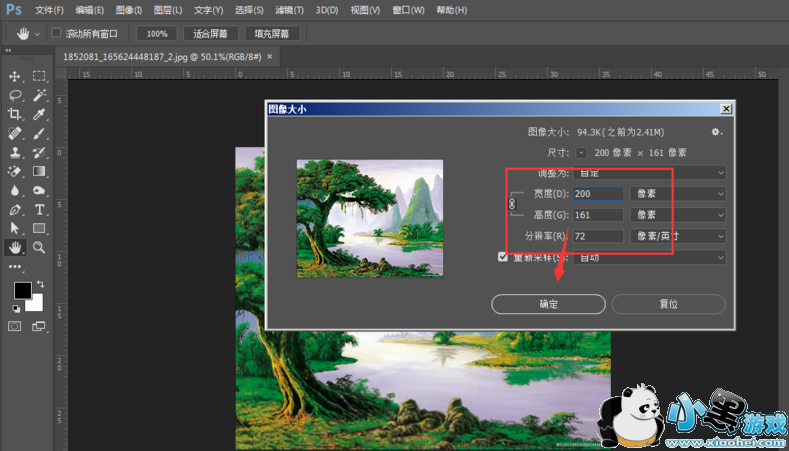Click the 复位 reset button
789x451 pixels.
click(669, 304)
